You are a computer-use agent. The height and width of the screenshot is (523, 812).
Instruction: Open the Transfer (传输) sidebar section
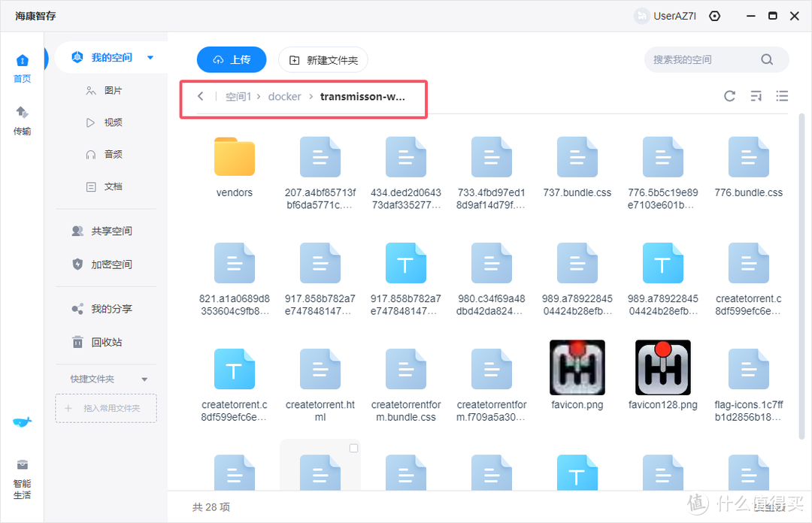(x=22, y=120)
